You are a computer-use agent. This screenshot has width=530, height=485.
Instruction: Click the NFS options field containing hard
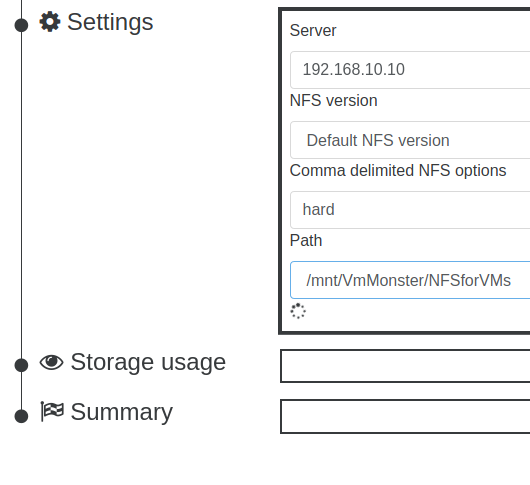(410, 210)
